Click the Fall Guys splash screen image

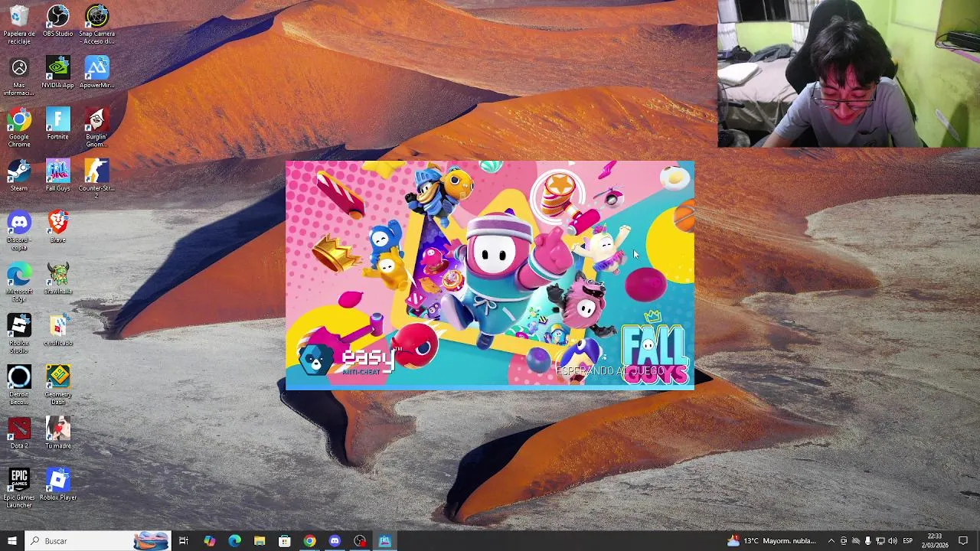point(490,275)
